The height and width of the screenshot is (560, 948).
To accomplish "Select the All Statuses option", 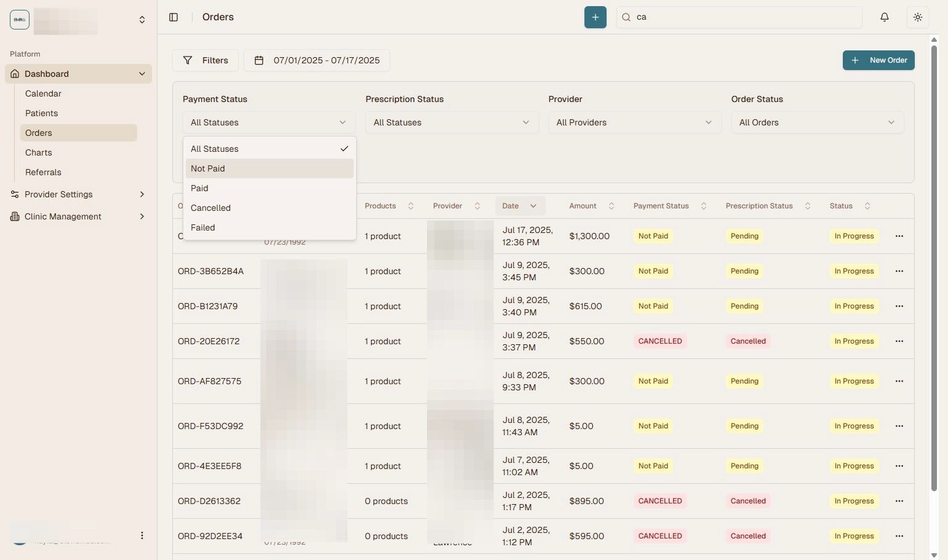I will pos(269,149).
